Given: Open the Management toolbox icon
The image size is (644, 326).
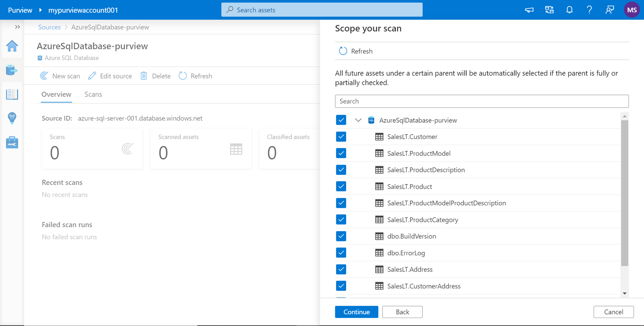Looking at the screenshot, I should click(x=12, y=142).
